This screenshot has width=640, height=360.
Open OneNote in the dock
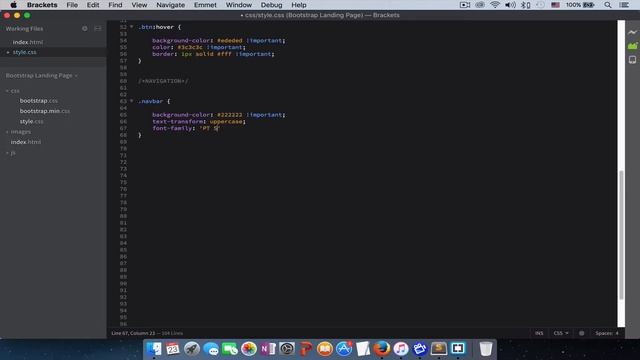268,349
